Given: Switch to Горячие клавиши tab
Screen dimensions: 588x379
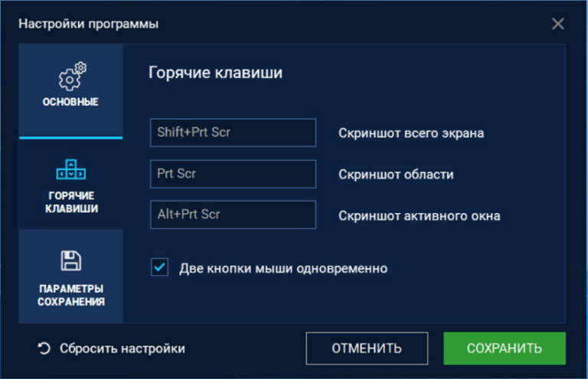Looking at the screenshot, I should tap(71, 185).
